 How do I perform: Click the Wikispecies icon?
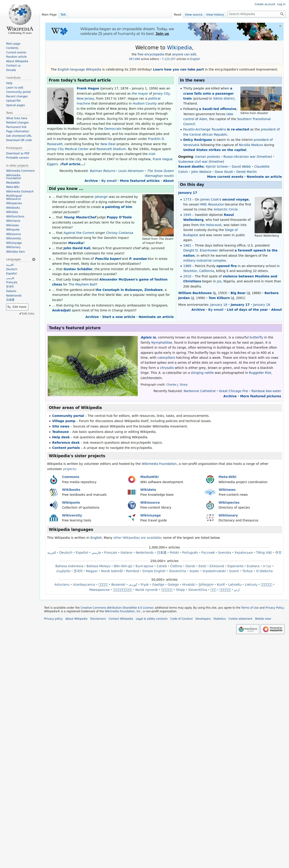pyautogui.click(x=210, y=505)
